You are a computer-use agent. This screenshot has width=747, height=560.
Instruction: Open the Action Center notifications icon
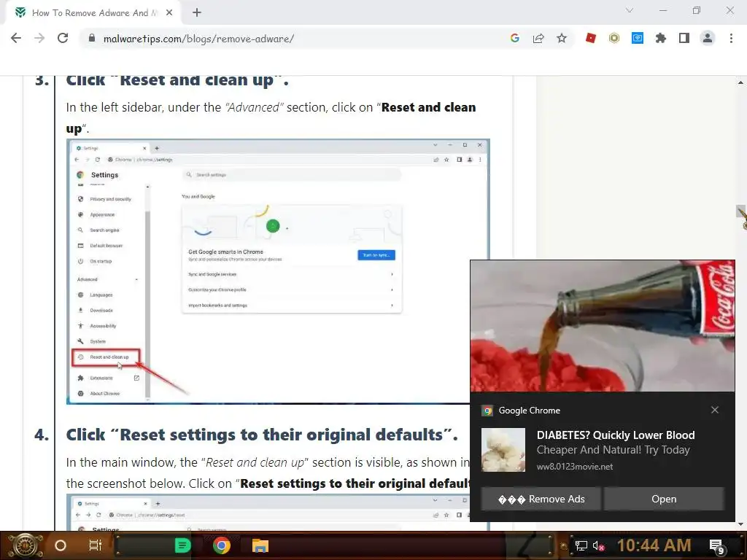pos(717,547)
